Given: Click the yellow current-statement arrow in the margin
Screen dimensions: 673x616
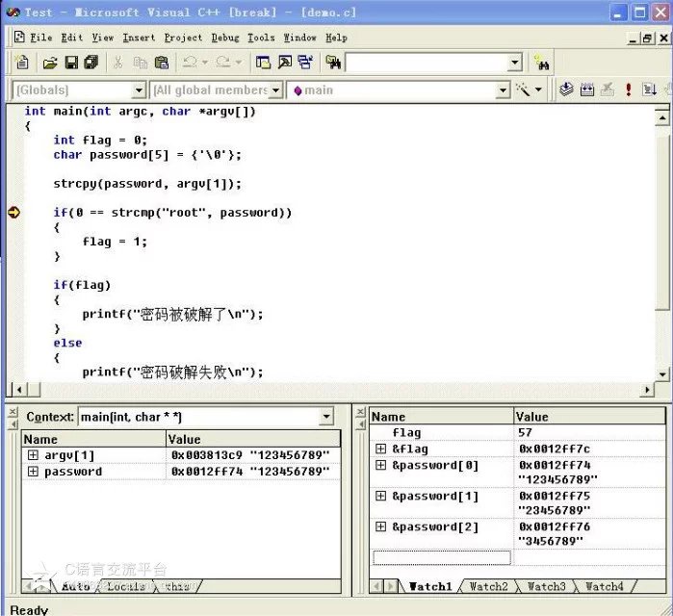Looking at the screenshot, I should click(x=14, y=213).
